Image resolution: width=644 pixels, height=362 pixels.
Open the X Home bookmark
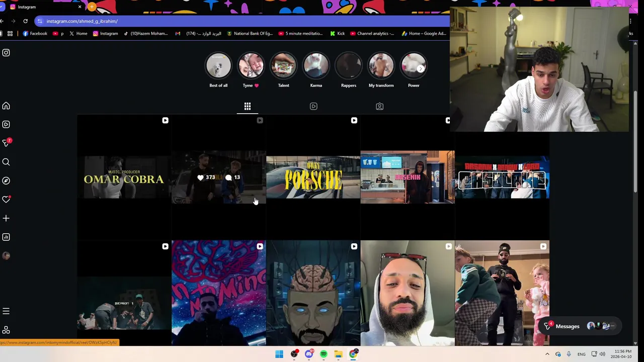pos(78,34)
